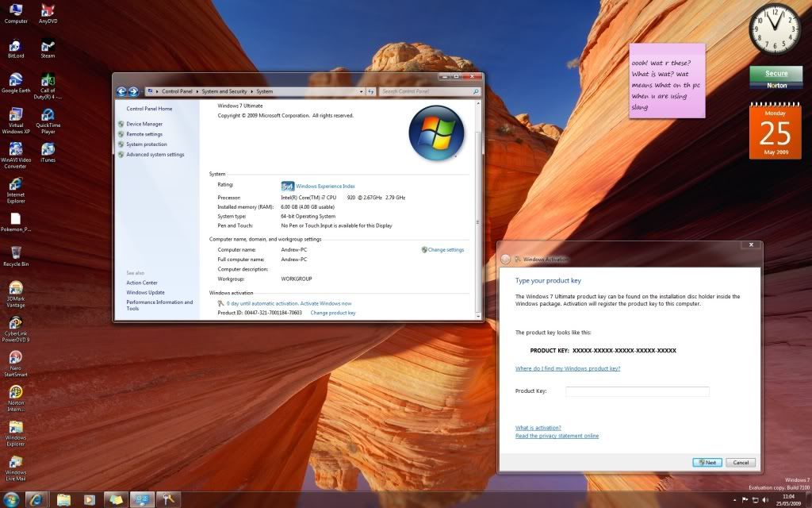Read the privacy statement online
The image size is (812, 508).
557,436
